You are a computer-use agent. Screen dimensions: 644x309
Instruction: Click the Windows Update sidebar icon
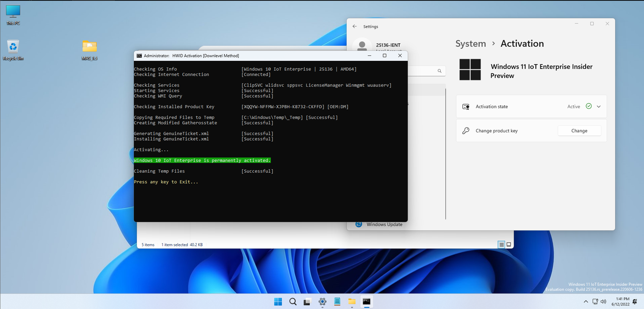[x=359, y=224]
